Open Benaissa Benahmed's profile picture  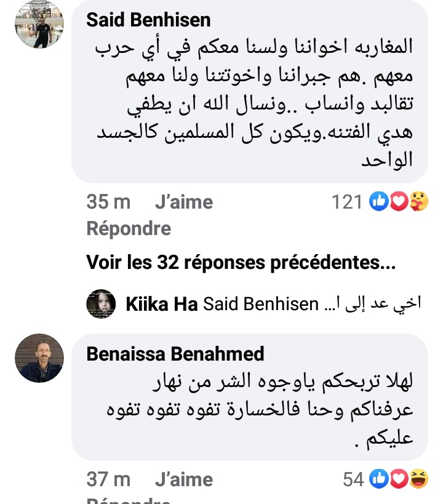point(39,358)
